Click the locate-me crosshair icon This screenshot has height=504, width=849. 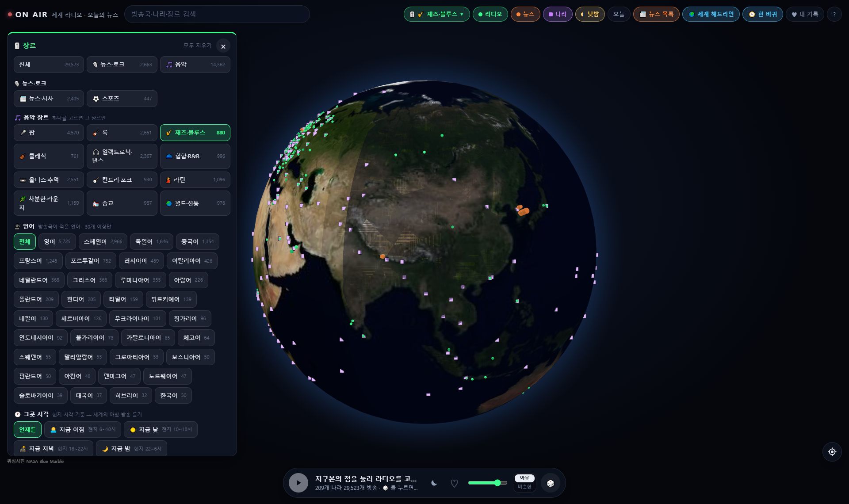pyautogui.click(x=832, y=452)
